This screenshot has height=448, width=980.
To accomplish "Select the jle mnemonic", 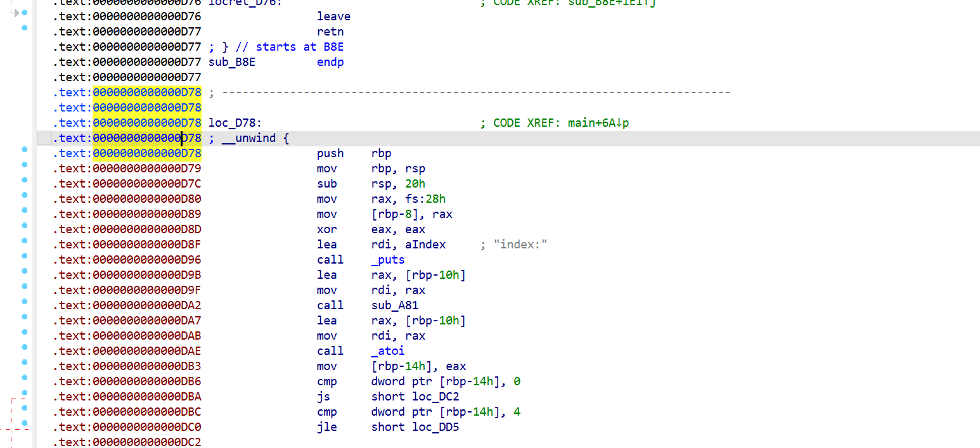I will [327, 427].
